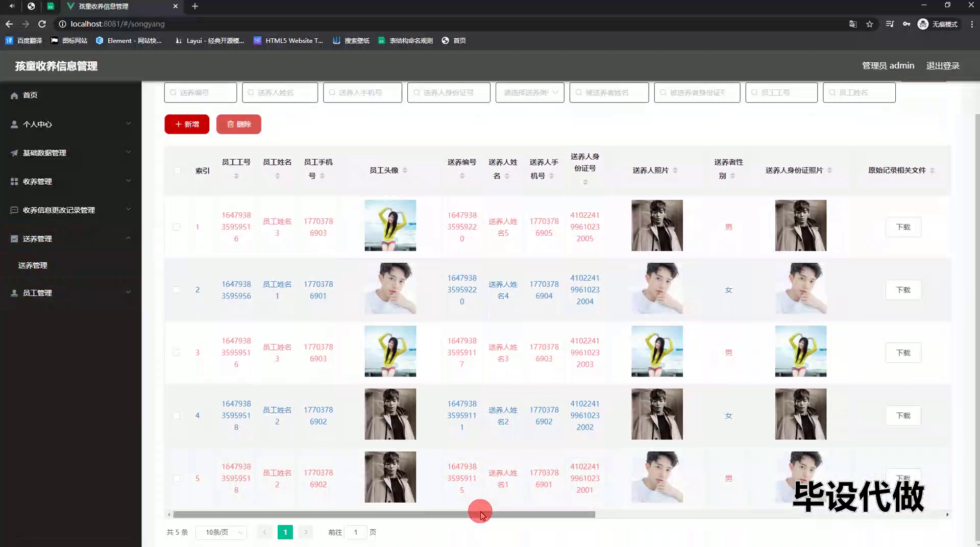Click 管理员 admin label
980x547 pixels.
point(888,65)
